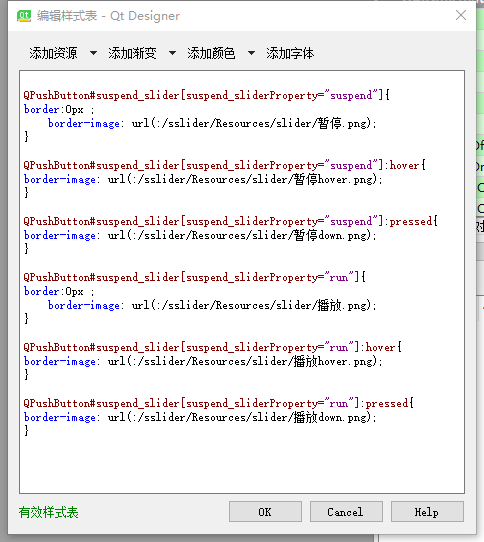Dismiss dialog with Cancel button

click(346, 512)
